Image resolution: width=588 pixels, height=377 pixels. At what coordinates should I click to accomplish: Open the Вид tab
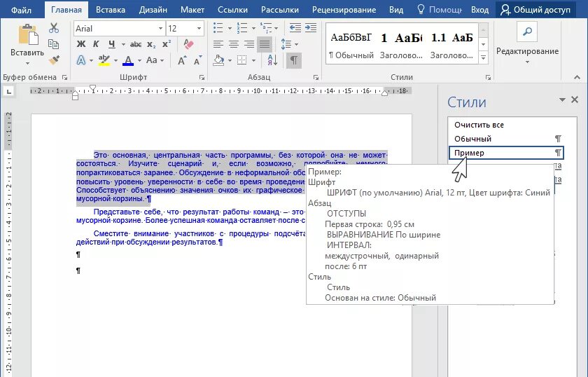(x=396, y=9)
